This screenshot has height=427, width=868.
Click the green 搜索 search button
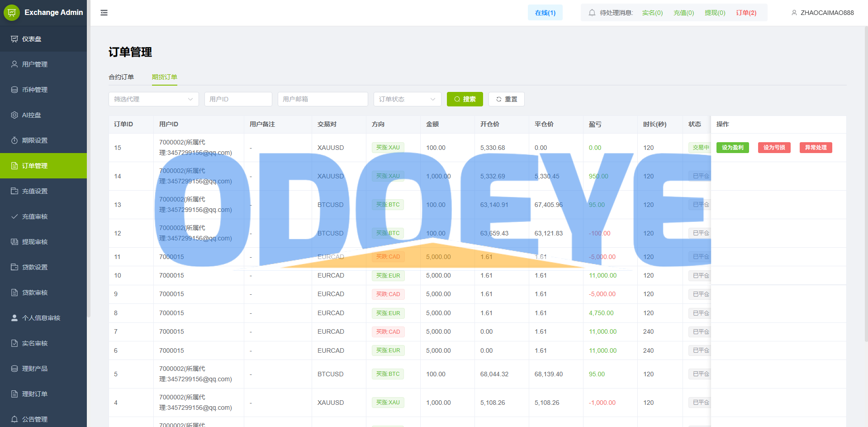coord(465,99)
